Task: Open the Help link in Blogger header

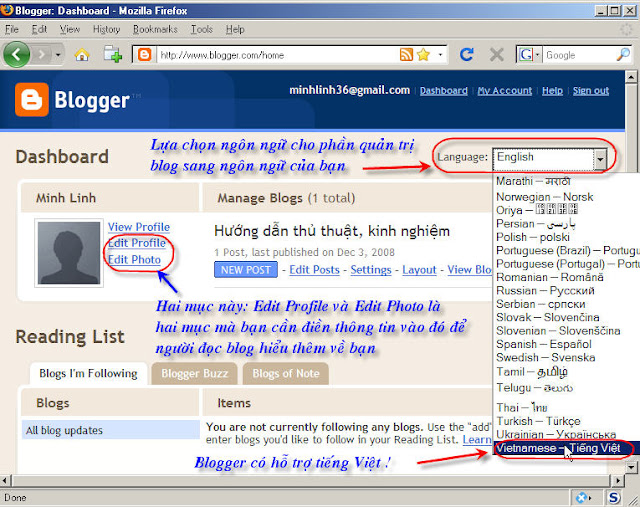Action: (552, 91)
